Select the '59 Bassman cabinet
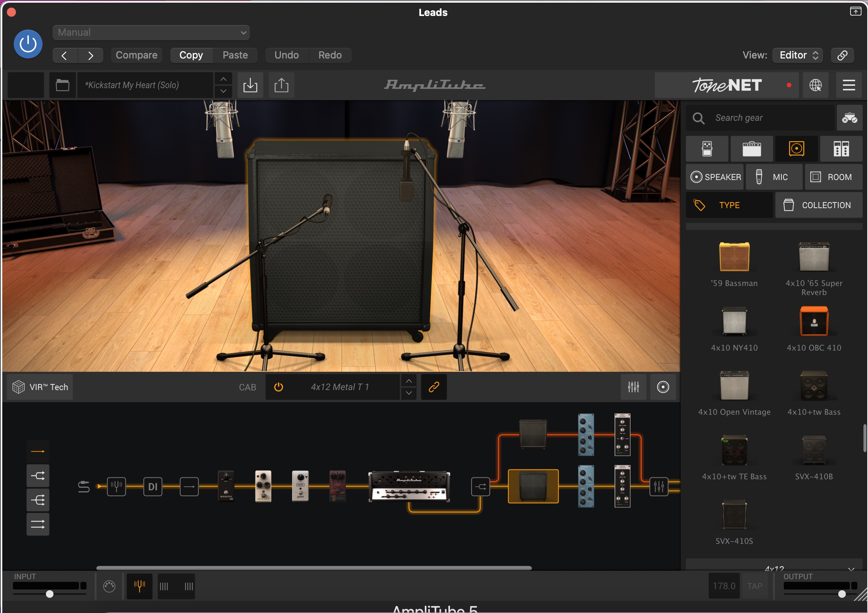The width and height of the screenshot is (868, 613). [x=734, y=265]
